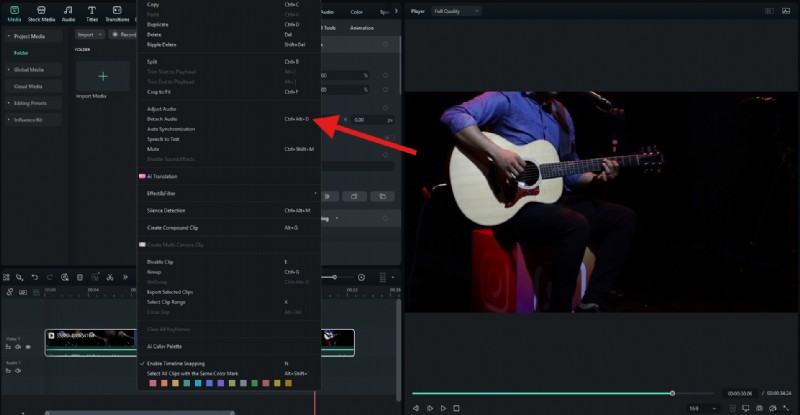
Task: Open the Stock Media tab icon
Action: point(41,10)
